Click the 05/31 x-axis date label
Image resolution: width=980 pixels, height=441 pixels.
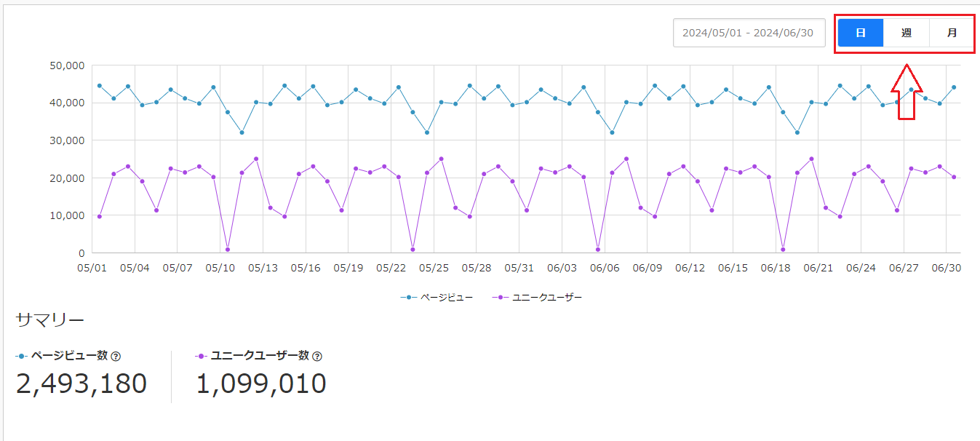519,268
